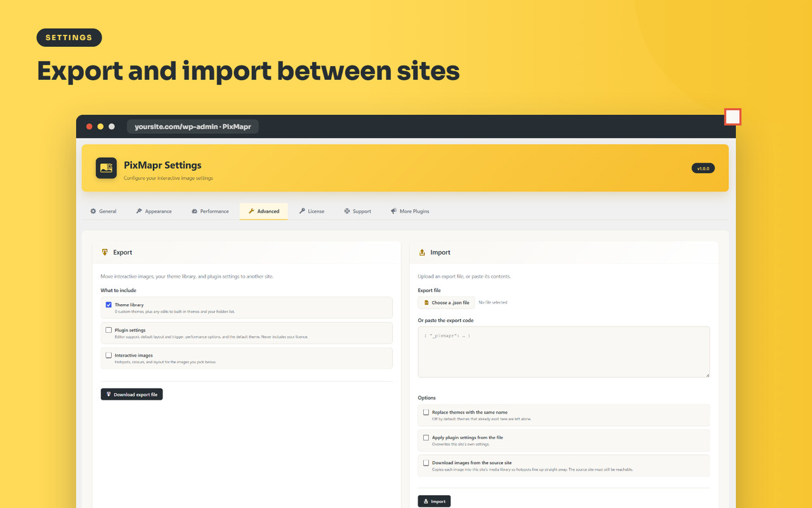Toggle Apply plugin settings from the file
The height and width of the screenshot is (508, 812).
point(426,438)
